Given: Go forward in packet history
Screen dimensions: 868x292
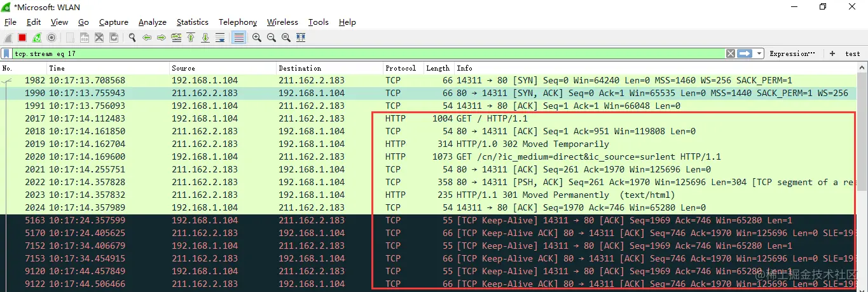Looking at the screenshot, I should point(162,38).
